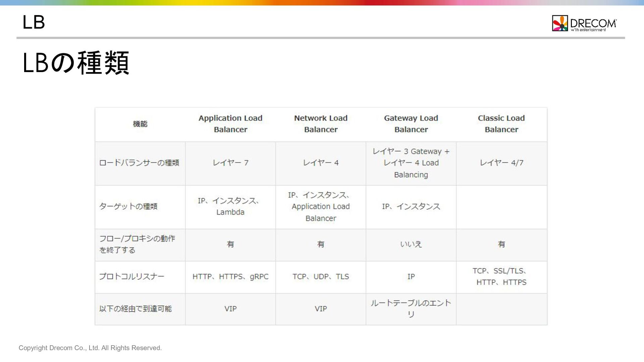Click the 'Classic Load Balancer' column header
644x362 pixels.
[501, 124]
